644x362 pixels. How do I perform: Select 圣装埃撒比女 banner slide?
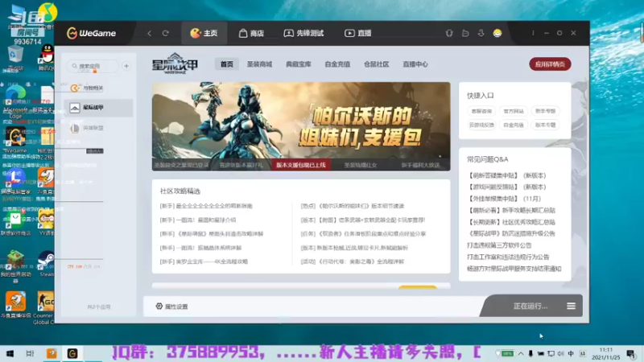click(x=360, y=165)
